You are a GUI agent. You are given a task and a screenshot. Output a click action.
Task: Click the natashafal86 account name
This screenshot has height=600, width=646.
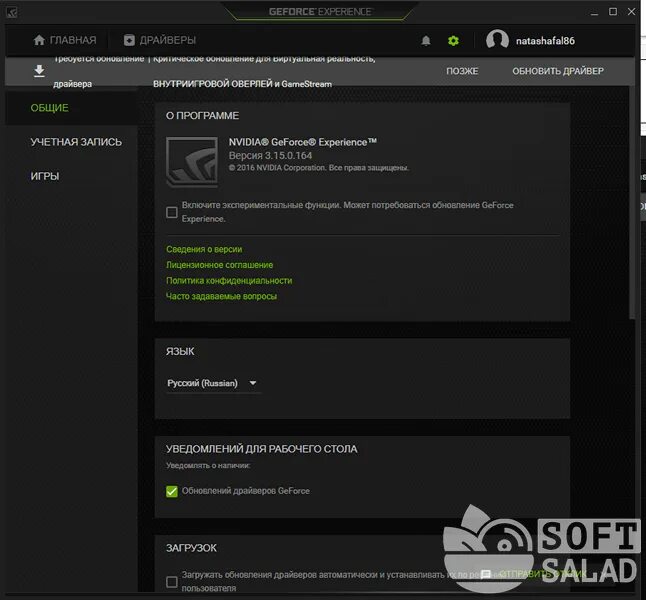tap(545, 41)
